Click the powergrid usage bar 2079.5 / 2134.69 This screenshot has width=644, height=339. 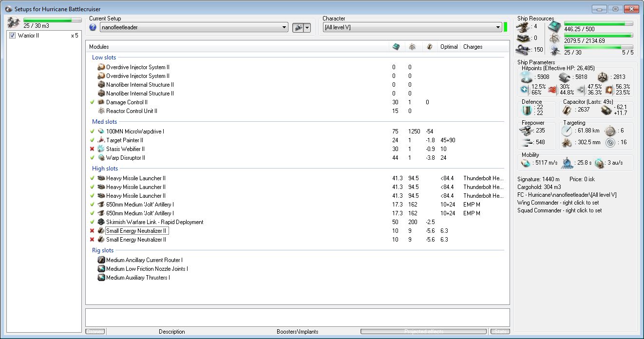coord(599,35)
